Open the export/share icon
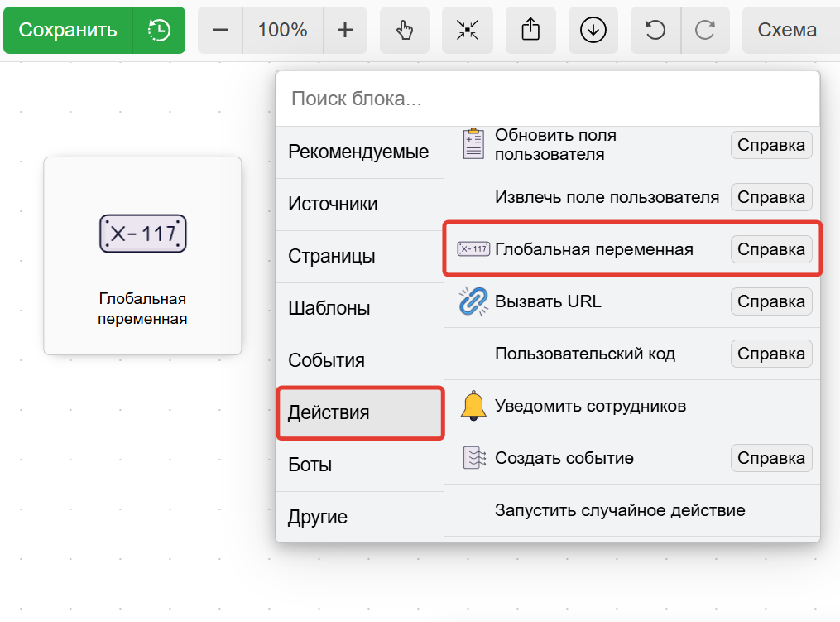The width and height of the screenshot is (840, 622). pos(530,30)
